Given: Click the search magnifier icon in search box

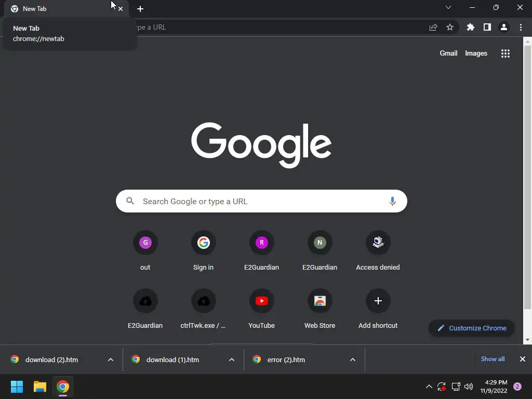Looking at the screenshot, I should coord(130,201).
